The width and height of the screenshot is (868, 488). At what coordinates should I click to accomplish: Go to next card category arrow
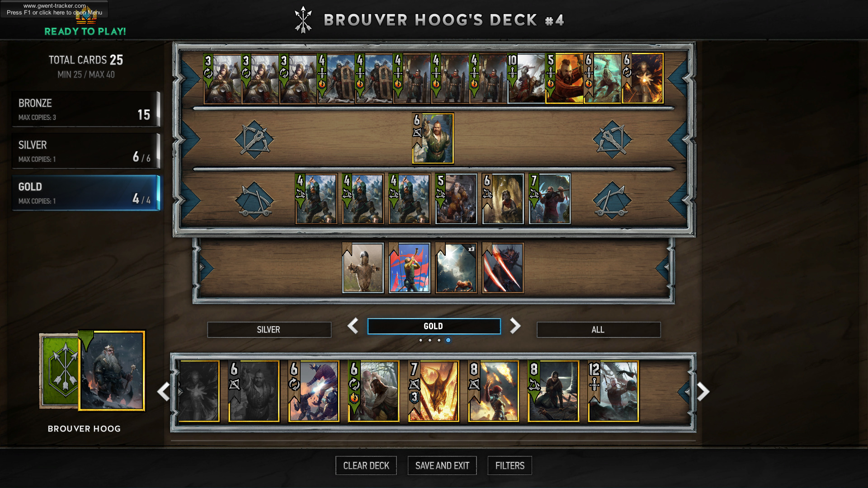[515, 326]
